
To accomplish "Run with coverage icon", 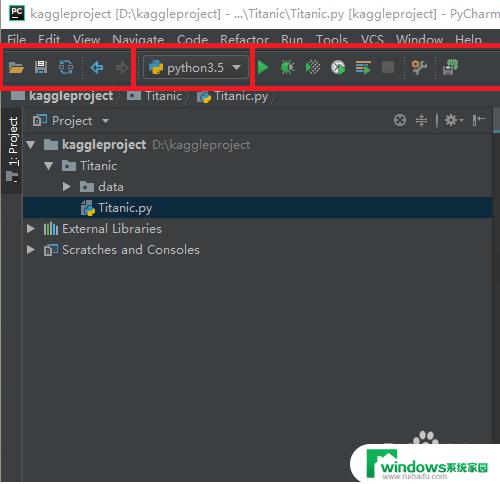I will (x=313, y=67).
